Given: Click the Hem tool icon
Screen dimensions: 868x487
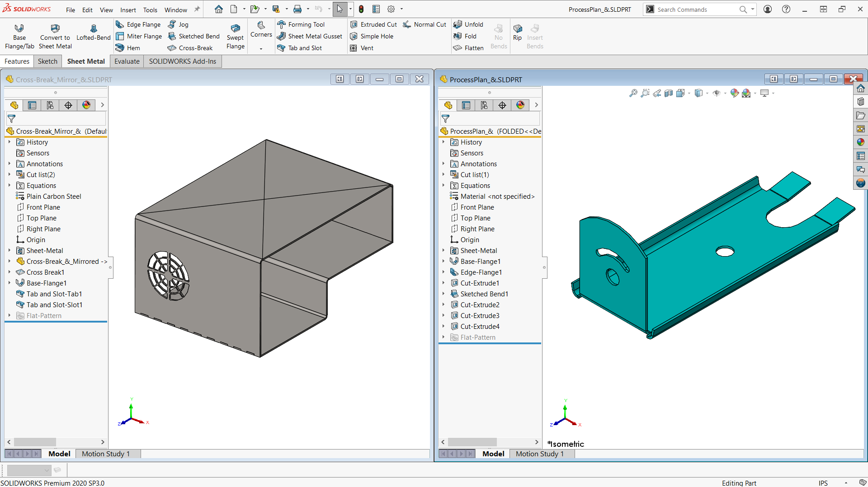Looking at the screenshot, I should tap(120, 48).
